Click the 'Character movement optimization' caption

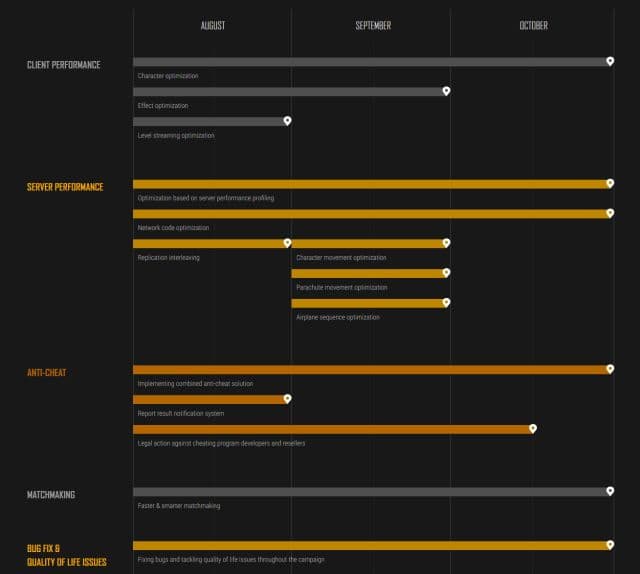click(x=341, y=258)
